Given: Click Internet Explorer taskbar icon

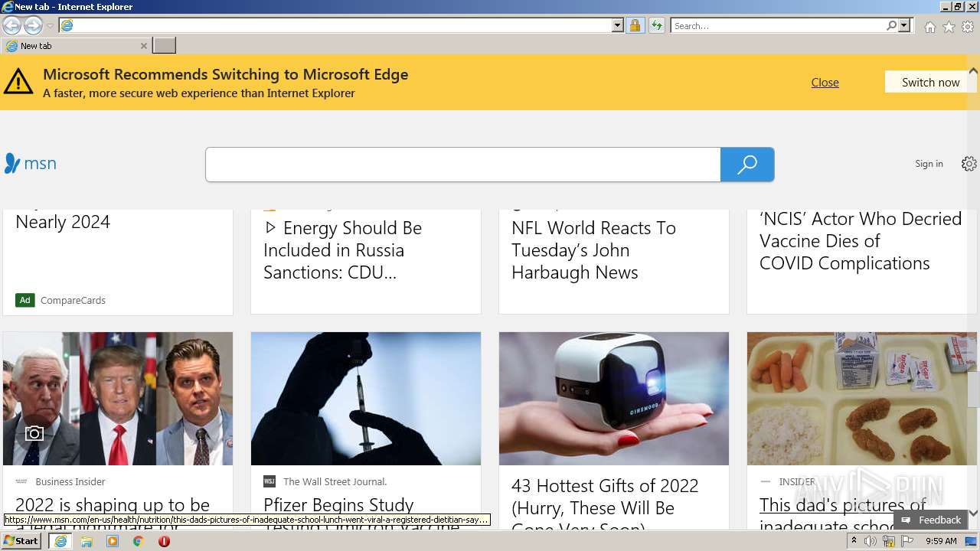Looking at the screenshot, I should [x=60, y=541].
